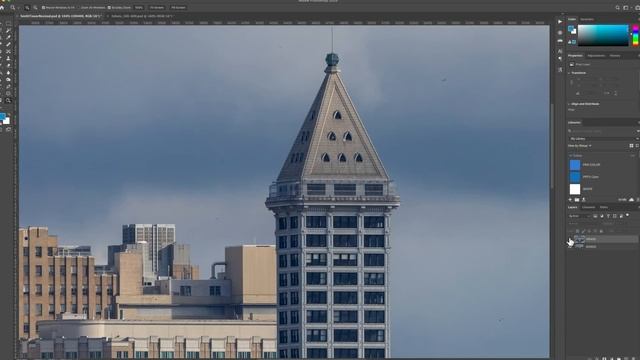Open the Paragraph panel icon
This screenshot has width=640, height=360.
[560, 59]
